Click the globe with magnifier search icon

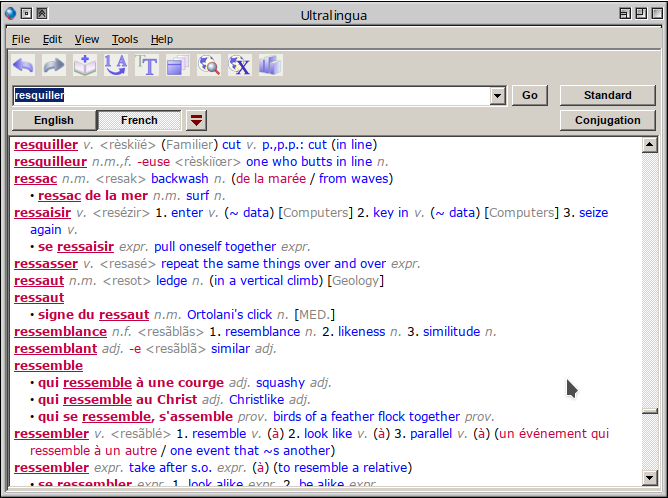209,66
